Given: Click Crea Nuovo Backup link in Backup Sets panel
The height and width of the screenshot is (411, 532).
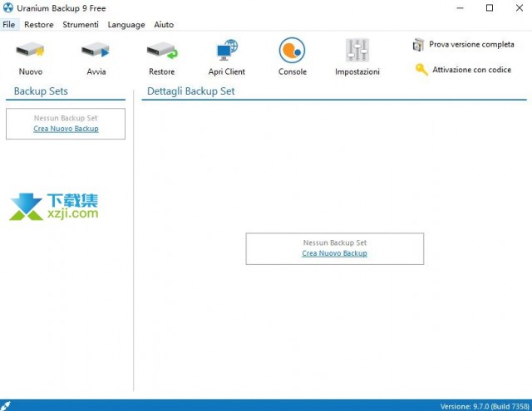Looking at the screenshot, I should click(66, 129).
